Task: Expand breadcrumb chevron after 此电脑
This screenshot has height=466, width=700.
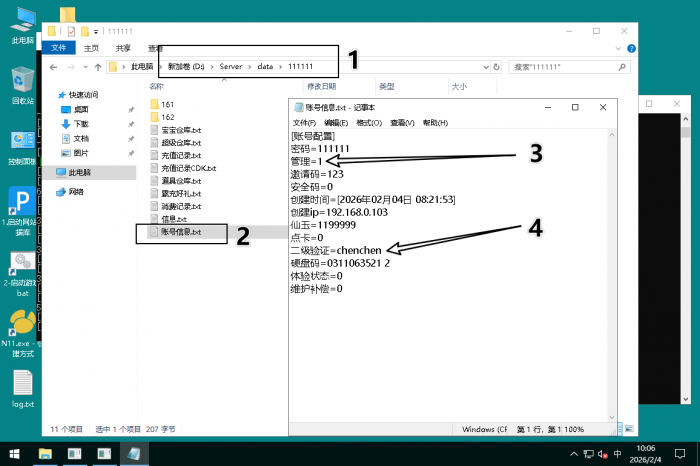Action: click(161, 67)
